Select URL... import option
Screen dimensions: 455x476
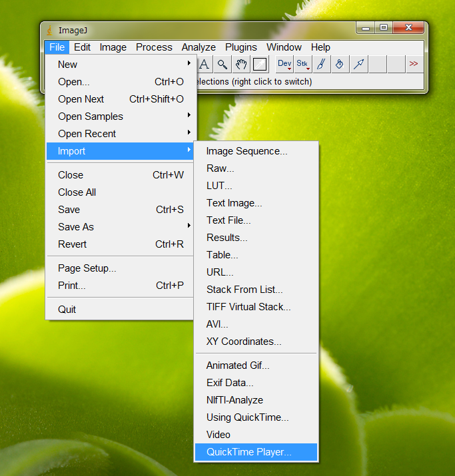click(x=256, y=272)
